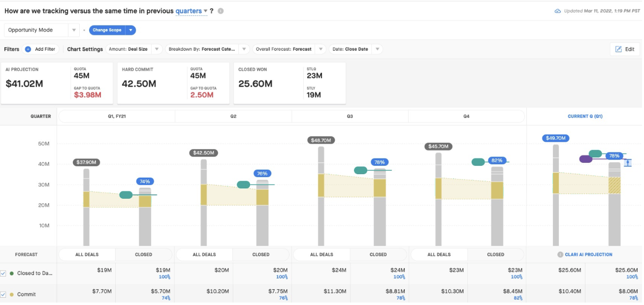644x305 pixels.
Task: Select the Q3 quarter tab
Action: pyautogui.click(x=350, y=117)
